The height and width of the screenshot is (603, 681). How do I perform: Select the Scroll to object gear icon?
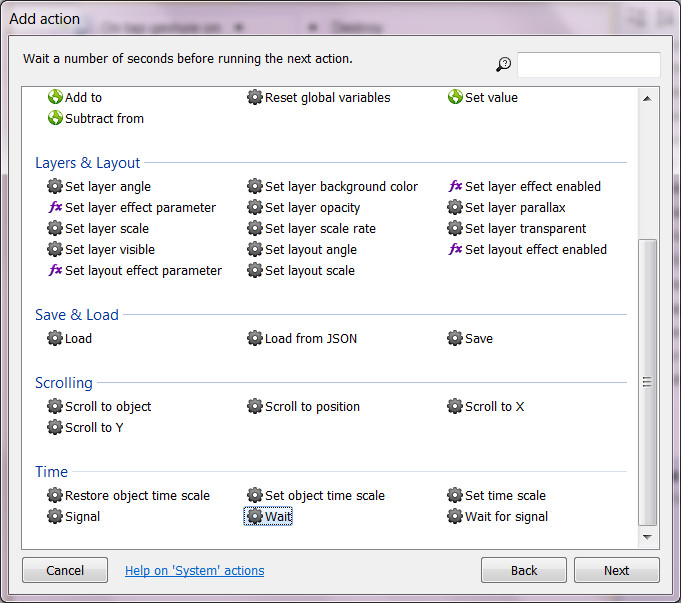pos(55,406)
